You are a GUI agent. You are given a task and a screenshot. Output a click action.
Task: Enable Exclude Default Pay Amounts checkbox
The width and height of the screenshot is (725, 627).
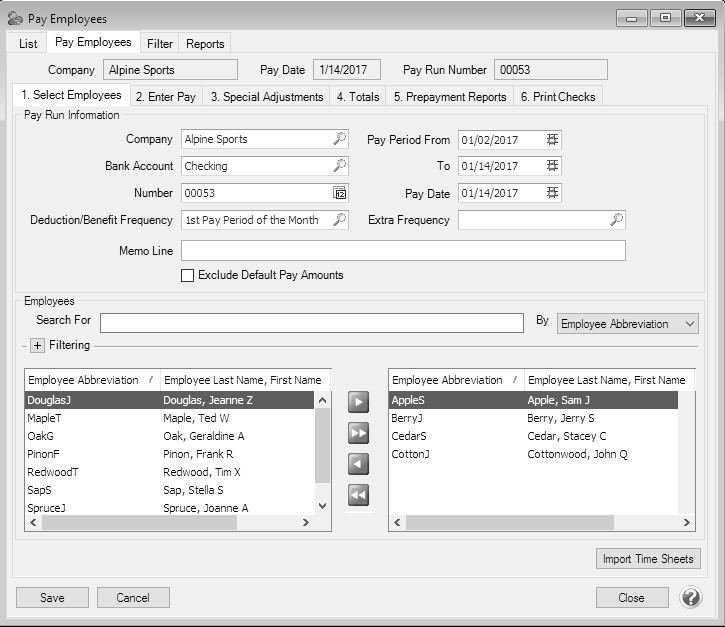pos(187,276)
